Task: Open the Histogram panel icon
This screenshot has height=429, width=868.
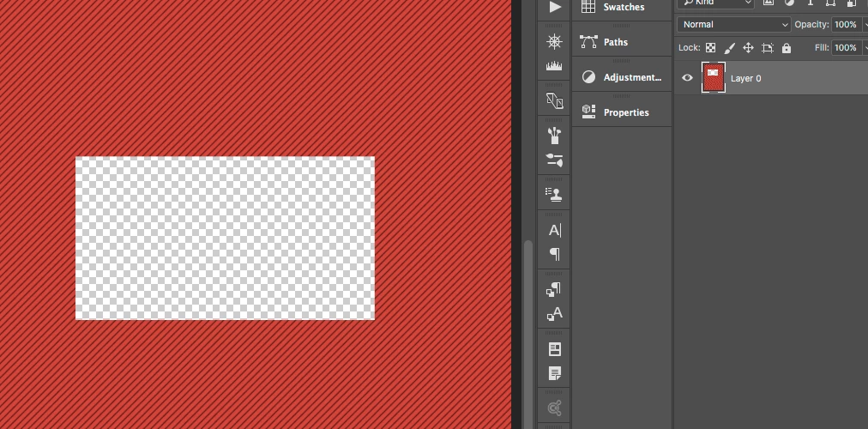Action: tap(554, 66)
